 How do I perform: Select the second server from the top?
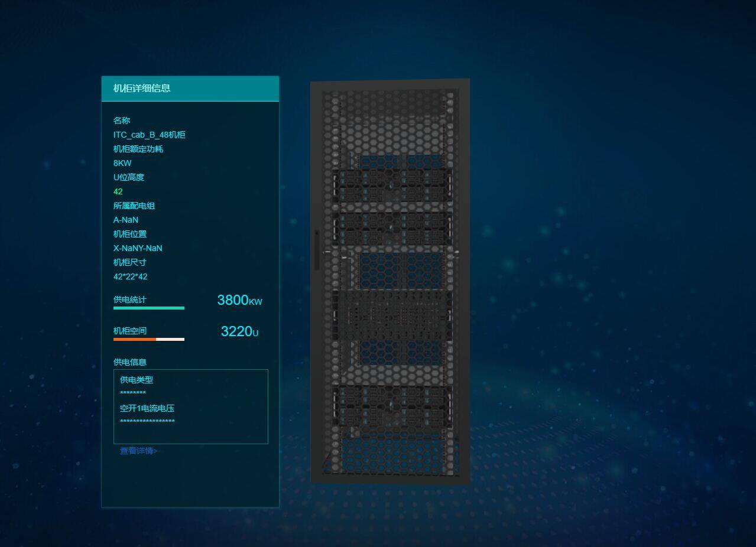pyautogui.click(x=392, y=229)
